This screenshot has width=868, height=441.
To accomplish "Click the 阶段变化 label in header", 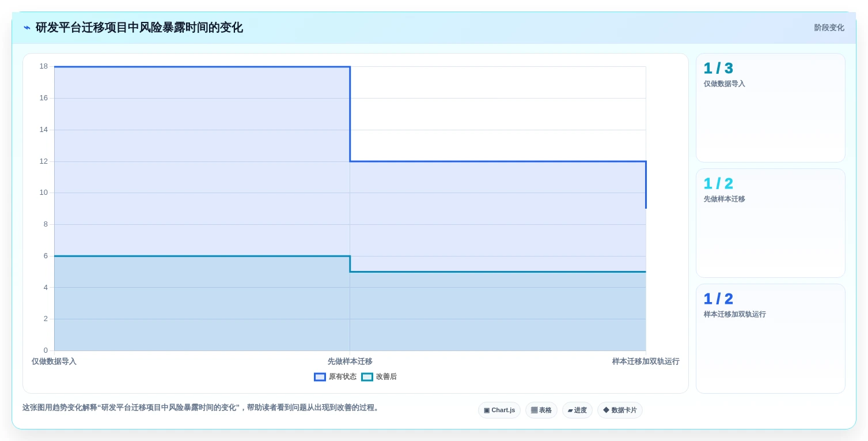I will click(829, 28).
